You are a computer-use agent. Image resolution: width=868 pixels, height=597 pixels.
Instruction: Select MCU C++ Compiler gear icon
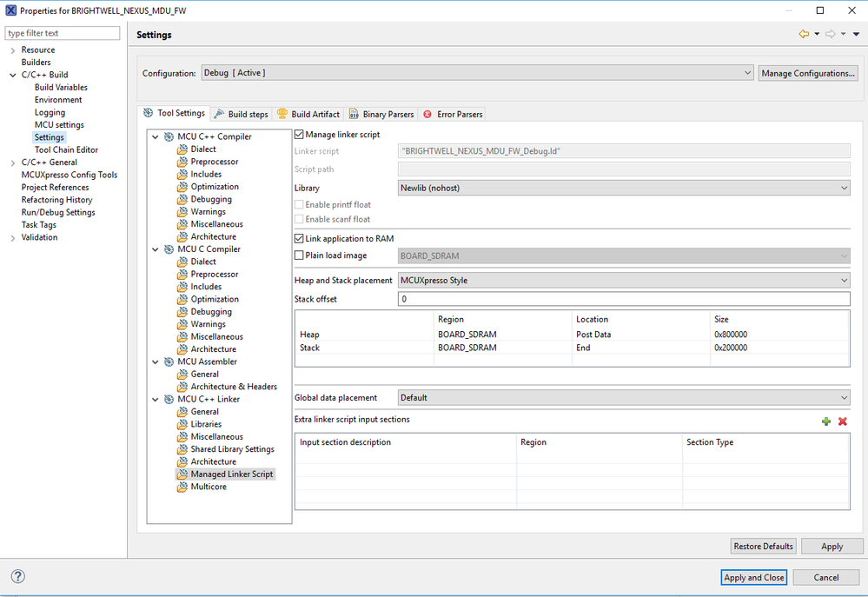(x=169, y=136)
